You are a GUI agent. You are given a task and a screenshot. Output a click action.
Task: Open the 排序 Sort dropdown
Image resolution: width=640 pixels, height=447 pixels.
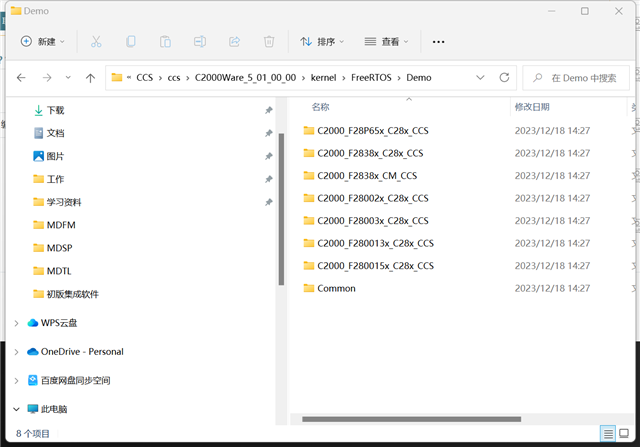(x=322, y=42)
